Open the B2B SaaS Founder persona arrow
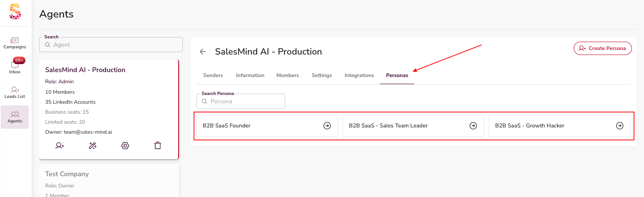 [x=327, y=126]
